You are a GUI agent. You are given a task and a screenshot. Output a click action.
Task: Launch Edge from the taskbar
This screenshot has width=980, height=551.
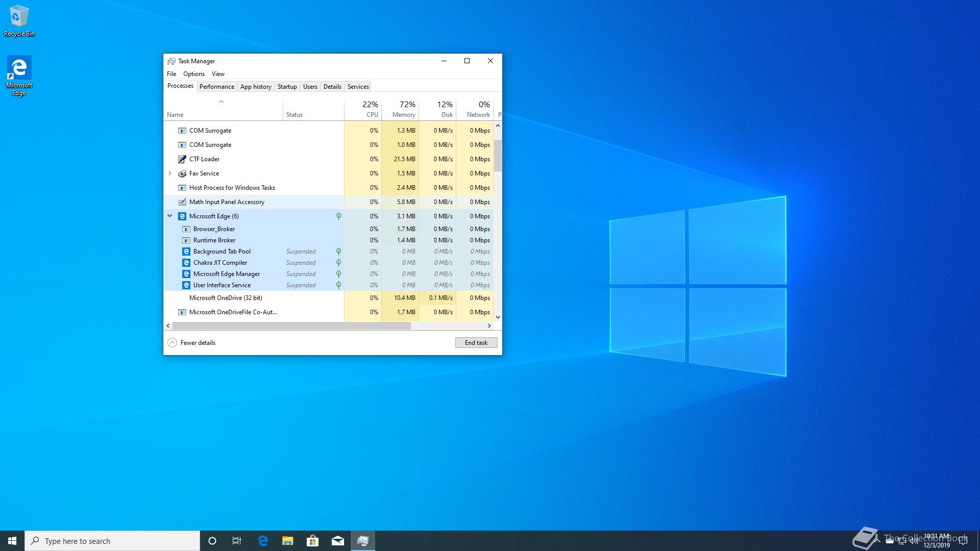click(x=263, y=541)
